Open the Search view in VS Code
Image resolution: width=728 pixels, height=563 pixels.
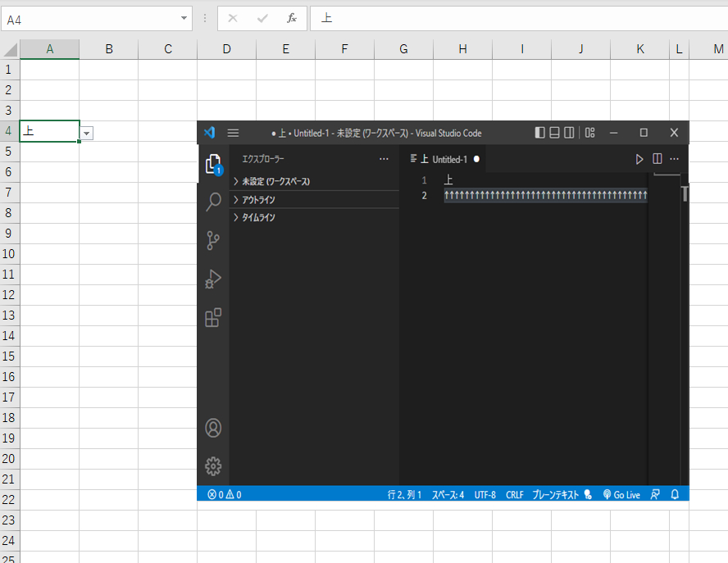(213, 202)
